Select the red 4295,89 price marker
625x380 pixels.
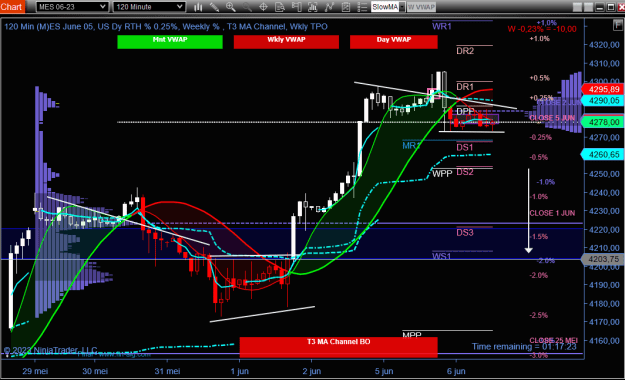pos(603,89)
